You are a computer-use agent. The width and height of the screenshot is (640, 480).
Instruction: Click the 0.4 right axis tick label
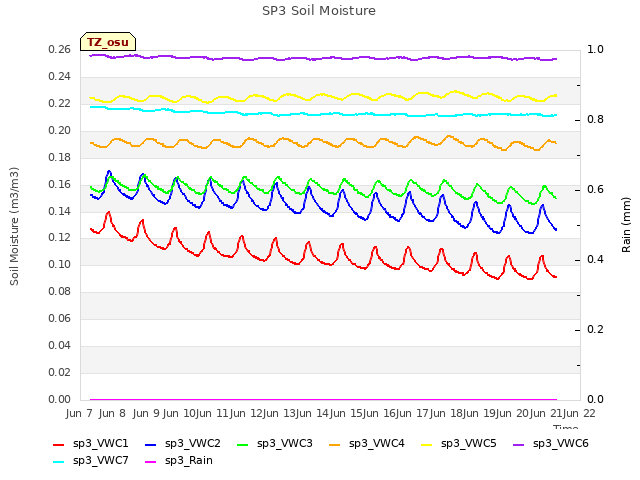tap(595, 260)
